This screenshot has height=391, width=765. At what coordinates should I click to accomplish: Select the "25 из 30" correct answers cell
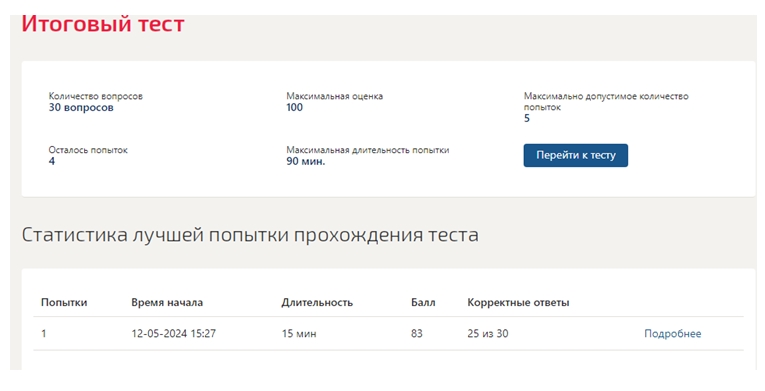click(487, 334)
